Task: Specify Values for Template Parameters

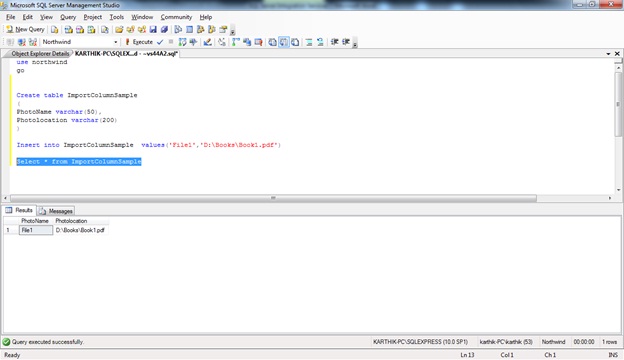Action: (x=222, y=42)
